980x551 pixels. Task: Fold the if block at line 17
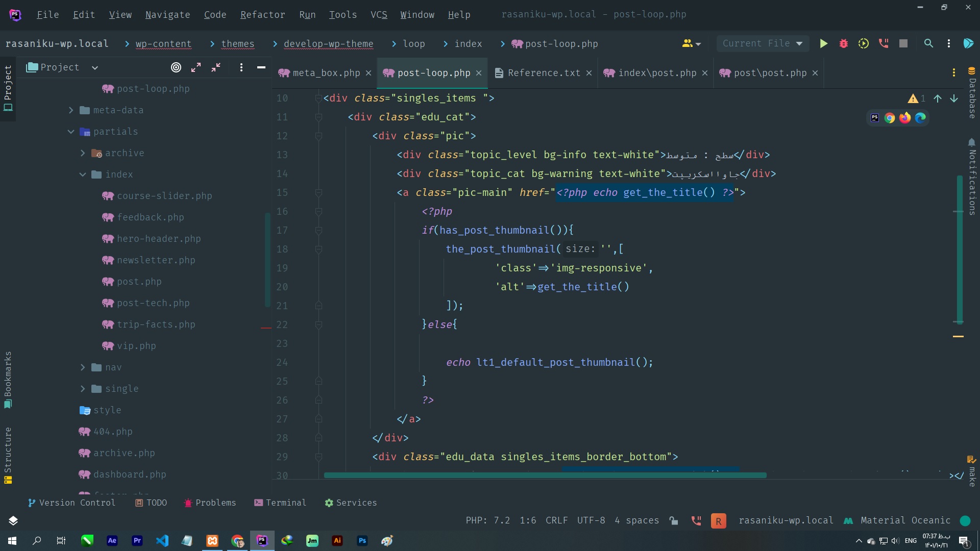[318, 231]
